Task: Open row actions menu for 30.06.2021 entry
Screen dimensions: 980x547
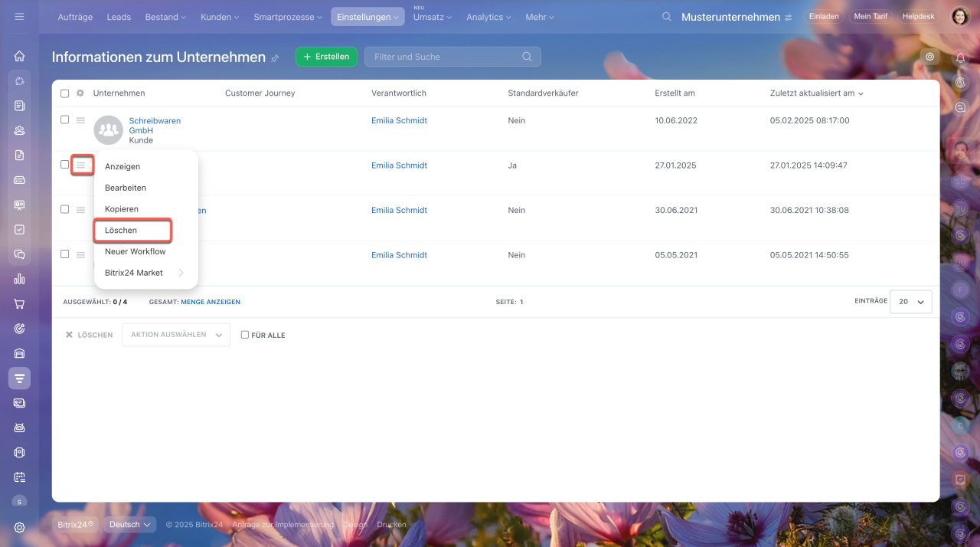Action: tap(80, 210)
